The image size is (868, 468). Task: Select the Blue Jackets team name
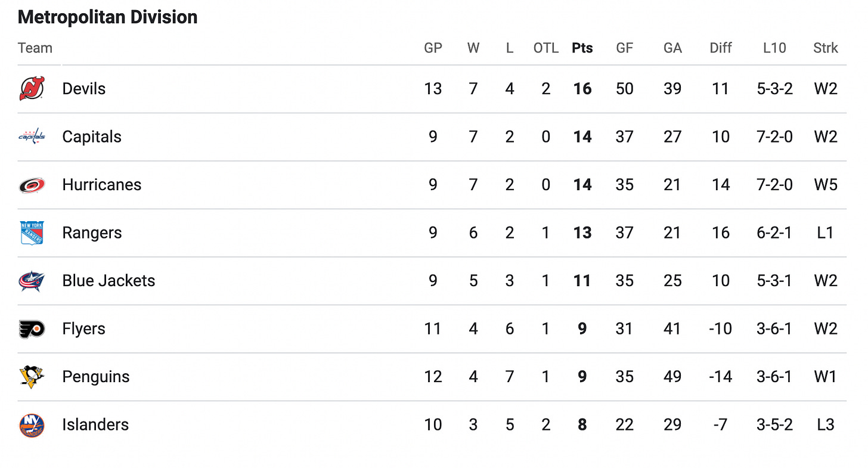[x=108, y=281]
